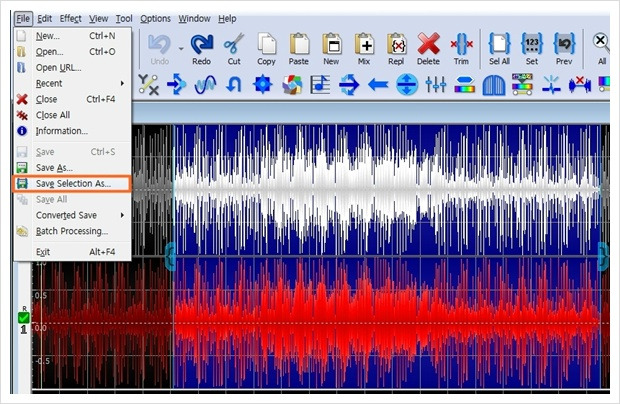Click the red X waveform silence icon
The height and width of the screenshot is (404, 620).
[580, 85]
